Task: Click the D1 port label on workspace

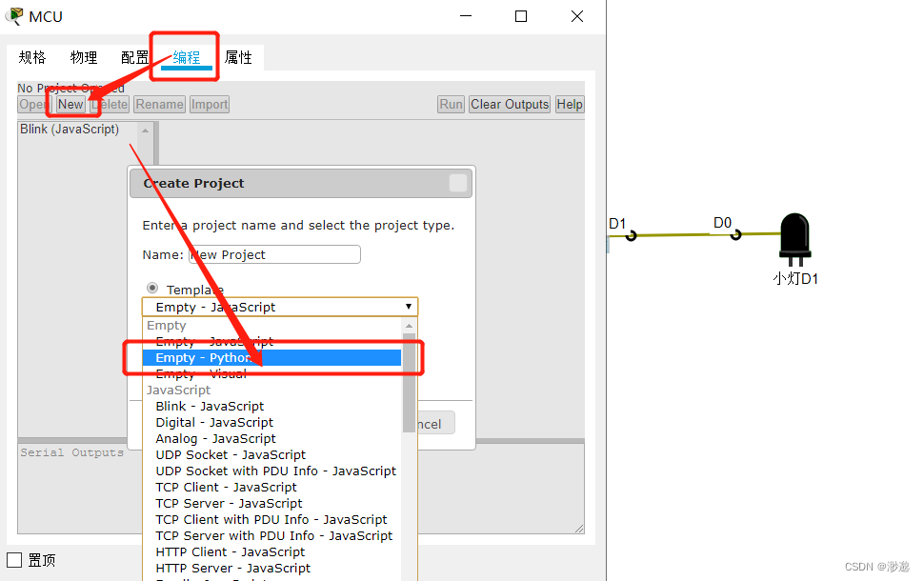Action: [617, 224]
